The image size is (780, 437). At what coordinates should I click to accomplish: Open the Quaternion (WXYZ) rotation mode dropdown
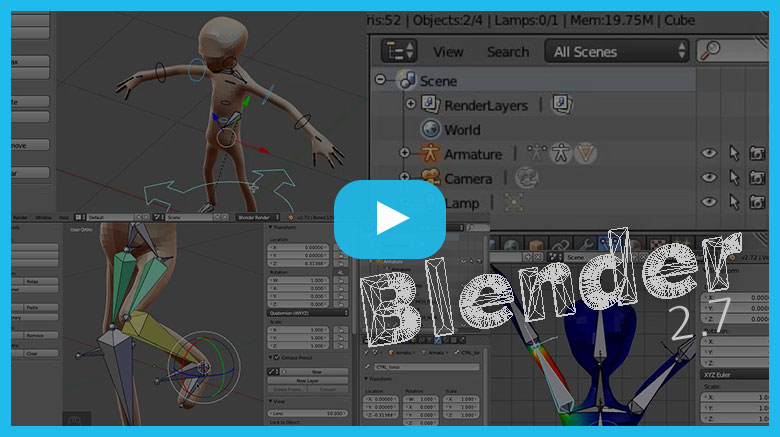click(x=307, y=313)
